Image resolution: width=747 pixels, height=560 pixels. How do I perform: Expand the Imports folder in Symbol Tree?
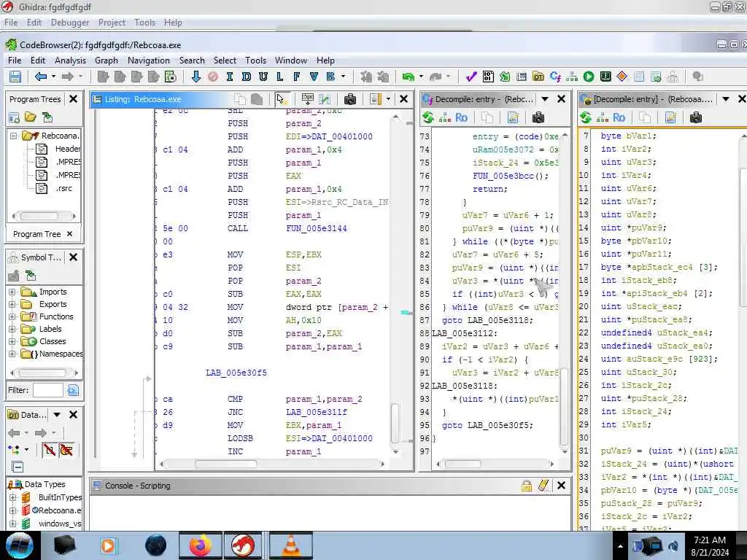tap(12, 292)
